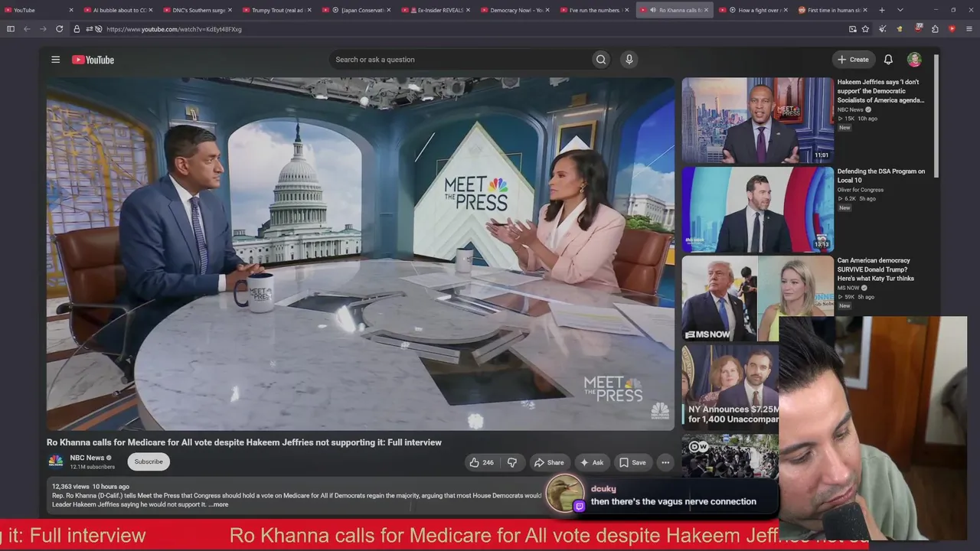Open Hakeem Jeffries video thumbnail
The image size is (980, 551).
[757, 120]
